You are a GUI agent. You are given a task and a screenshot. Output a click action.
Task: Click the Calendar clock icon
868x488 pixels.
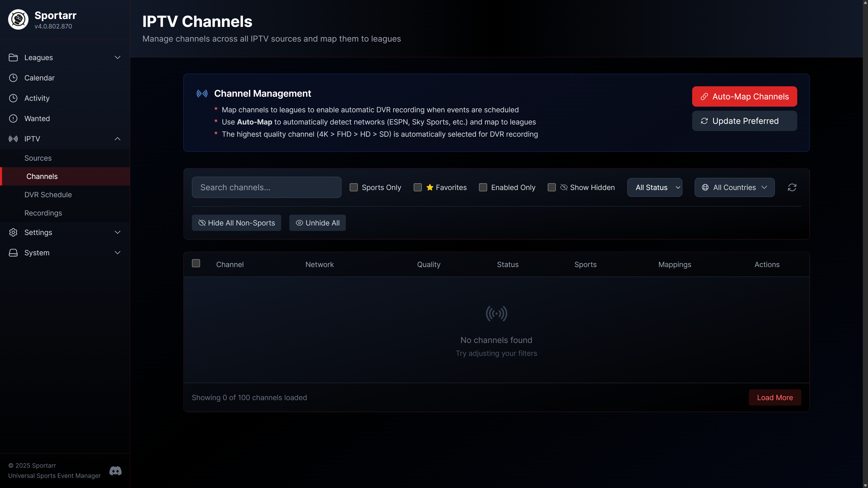[x=13, y=78]
